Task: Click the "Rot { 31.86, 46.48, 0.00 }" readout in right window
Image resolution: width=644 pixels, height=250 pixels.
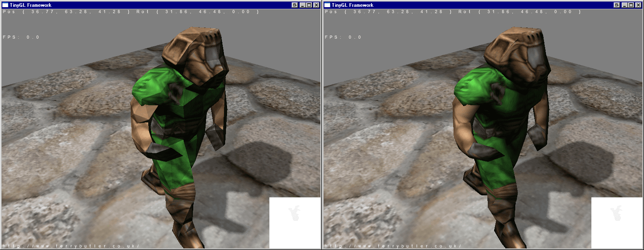Action: 520,12
